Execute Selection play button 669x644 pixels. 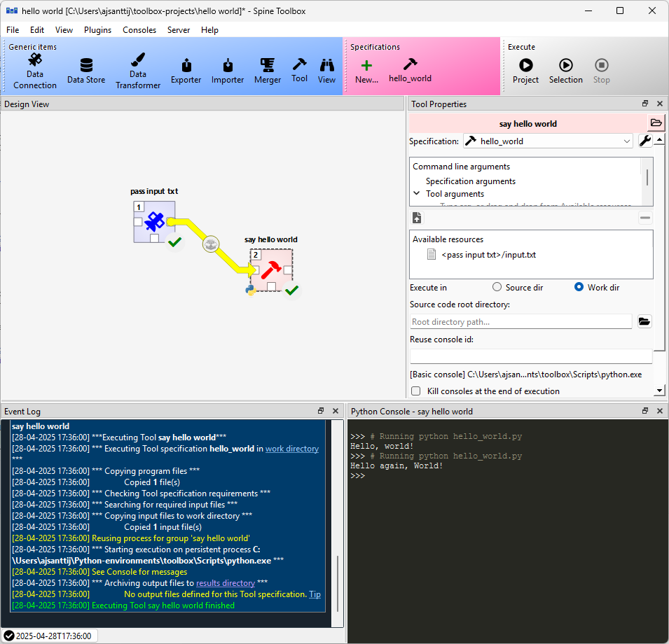click(566, 65)
